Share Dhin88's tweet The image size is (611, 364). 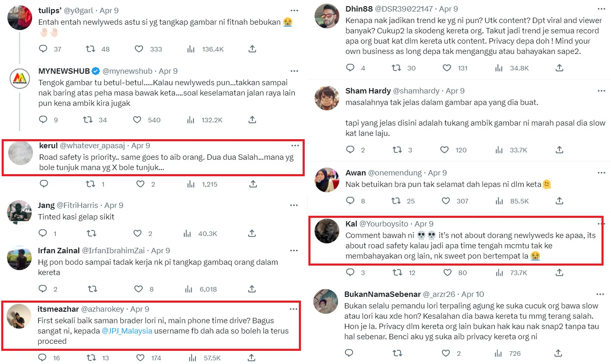point(559,68)
